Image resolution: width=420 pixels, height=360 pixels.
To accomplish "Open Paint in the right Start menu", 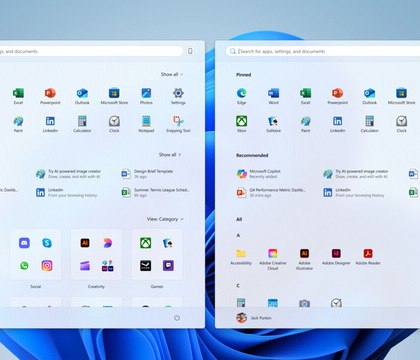I will pyautogui.click(x=305, y=124).
